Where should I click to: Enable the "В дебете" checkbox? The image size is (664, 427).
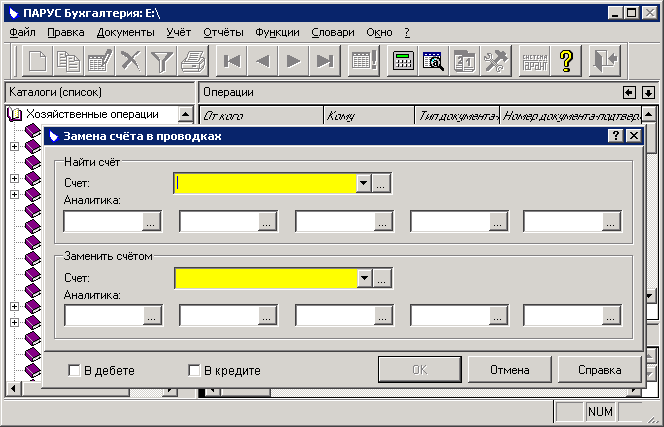pyautogui.click(x=75, y=370)
